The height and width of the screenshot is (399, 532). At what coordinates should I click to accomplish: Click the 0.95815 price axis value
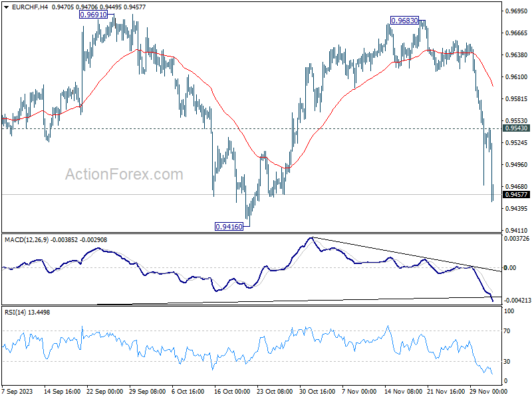point(517,99)
